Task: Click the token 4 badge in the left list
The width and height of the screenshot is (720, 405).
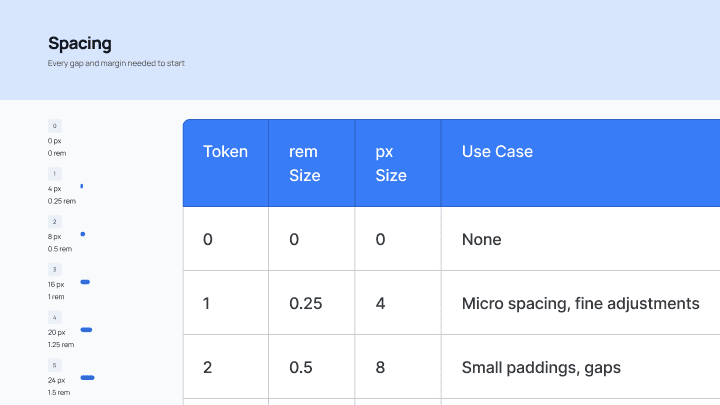Action: [x=55, y=317]
